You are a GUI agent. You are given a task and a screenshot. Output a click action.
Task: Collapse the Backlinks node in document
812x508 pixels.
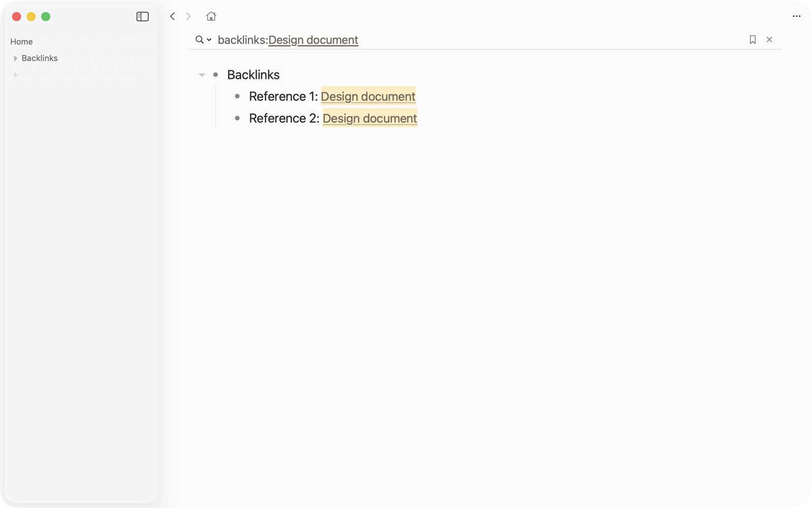[201, 75]
